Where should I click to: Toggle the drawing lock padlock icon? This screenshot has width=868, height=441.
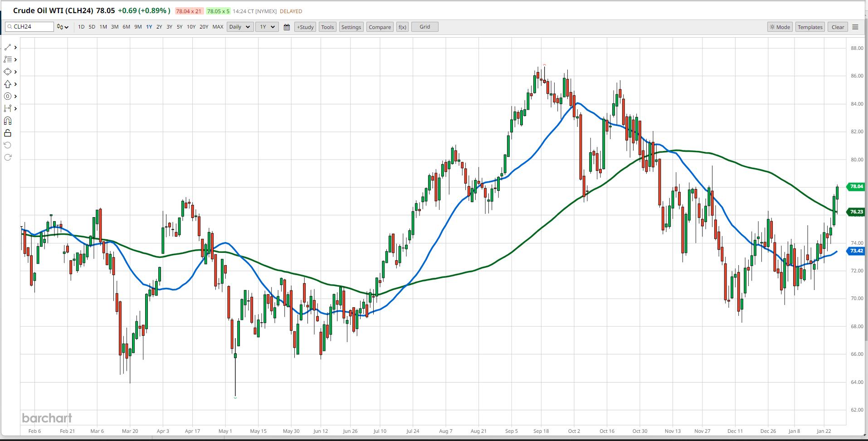point(8,133)
